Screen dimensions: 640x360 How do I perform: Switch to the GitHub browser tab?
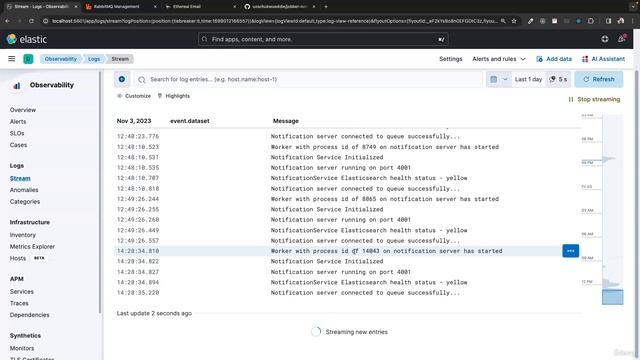point(279,7)
